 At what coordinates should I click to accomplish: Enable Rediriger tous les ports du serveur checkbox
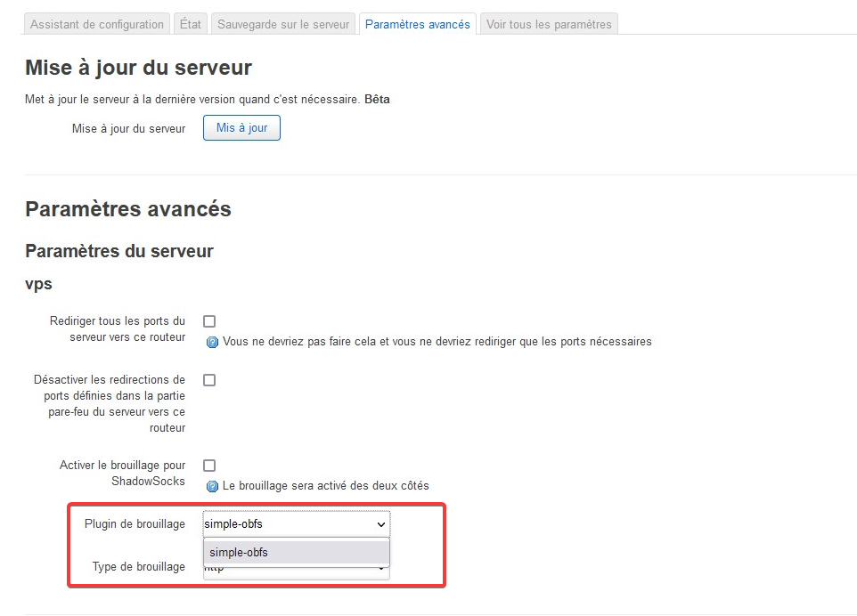click(209, 321)
